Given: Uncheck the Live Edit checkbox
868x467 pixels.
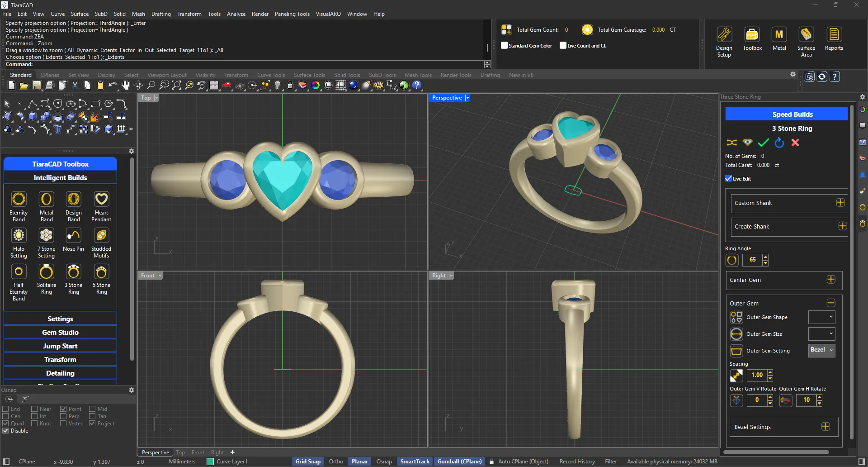Looking at the screenshot, I should (x=728, y=178).
